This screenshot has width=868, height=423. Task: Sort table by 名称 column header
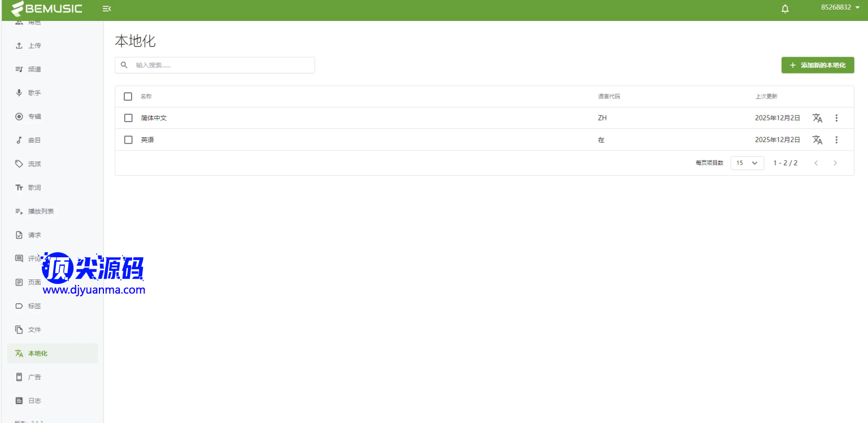pos(146,97)
